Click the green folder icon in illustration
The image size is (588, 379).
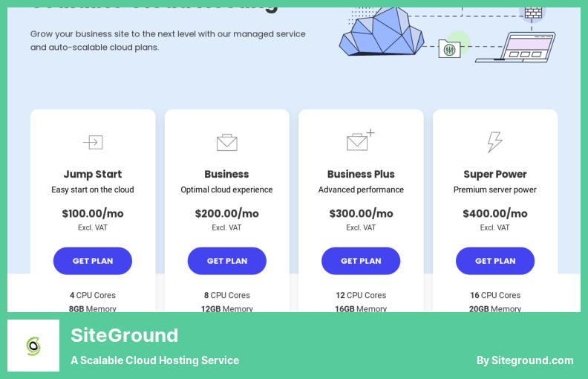click(449, 48)
